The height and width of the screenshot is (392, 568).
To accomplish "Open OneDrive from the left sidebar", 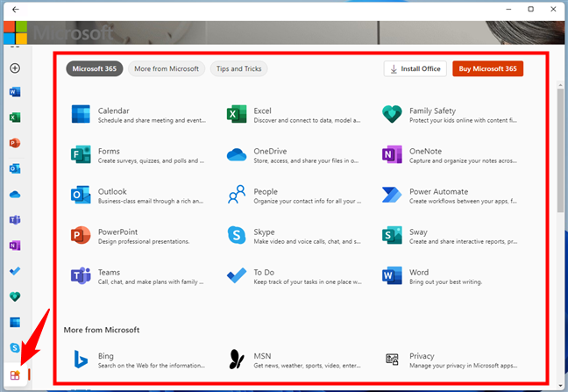I will tap(15, 195).
